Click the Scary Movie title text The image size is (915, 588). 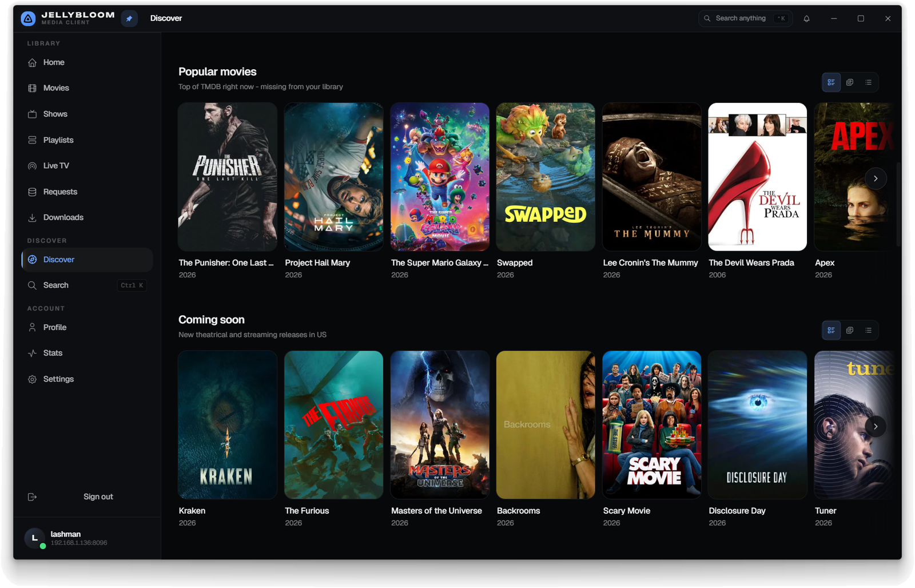coord(627,511)
